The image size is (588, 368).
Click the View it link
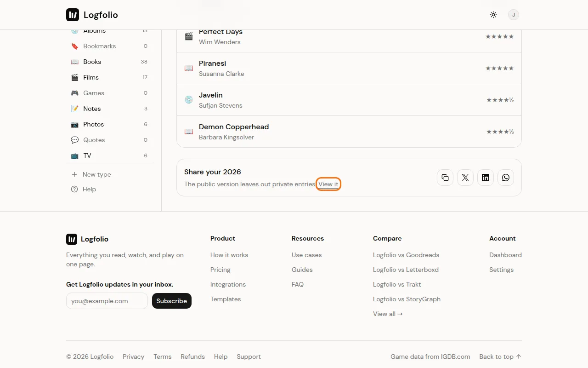click(328, 184)
